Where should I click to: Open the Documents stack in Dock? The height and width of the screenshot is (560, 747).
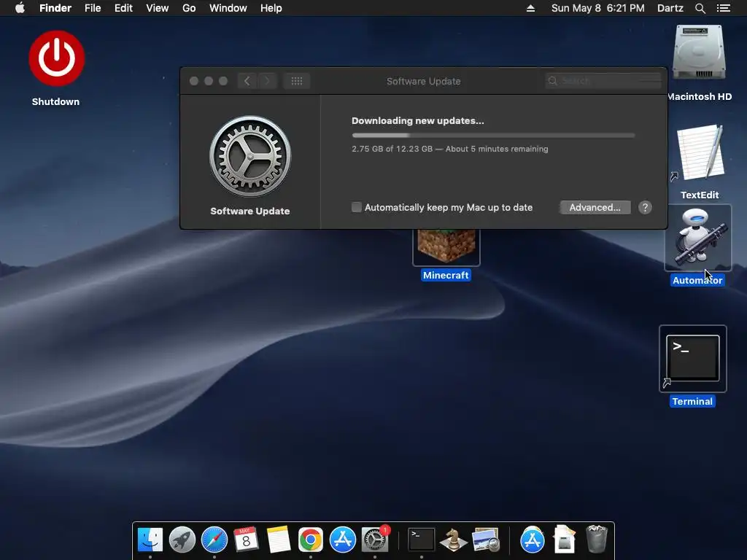point(564,540)
